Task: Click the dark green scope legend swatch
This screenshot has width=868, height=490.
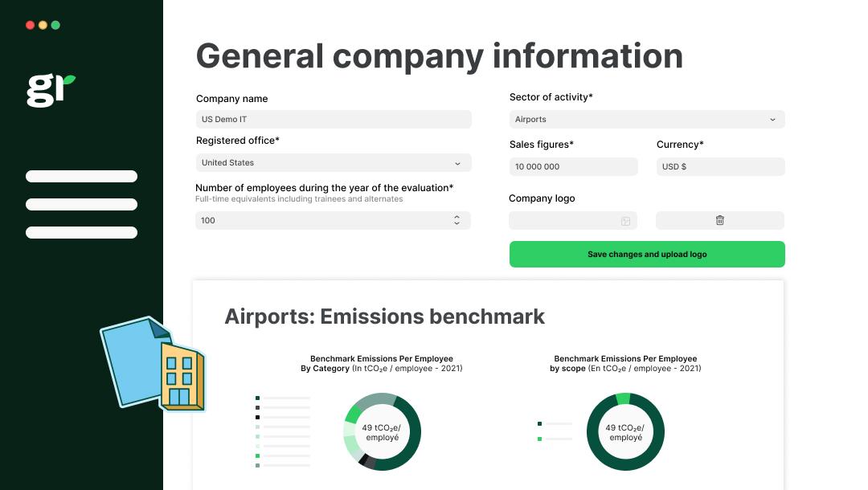Action: pos(539,423)
